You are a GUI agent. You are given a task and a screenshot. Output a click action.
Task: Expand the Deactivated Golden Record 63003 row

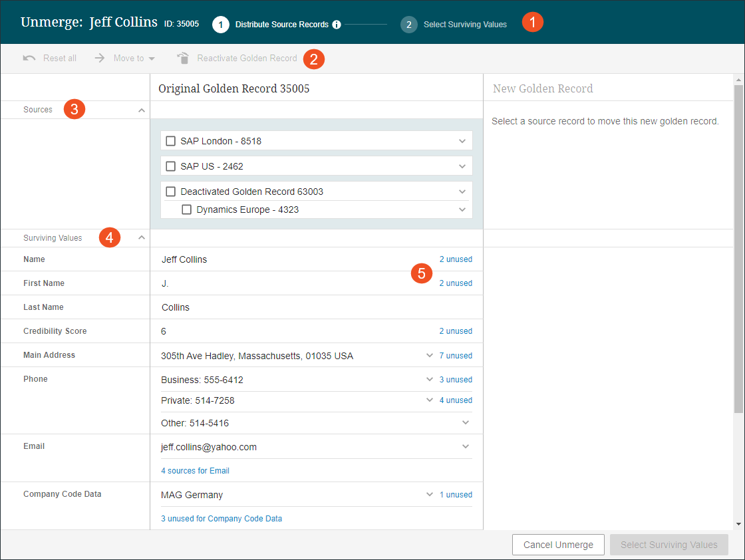pyautogui.click(x=463, y=192)
